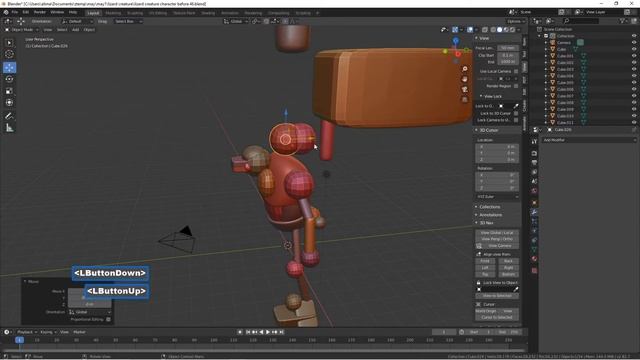Open the viewport Add menu
The height and width of the screenshot is (360, 640).
(76, 30)
